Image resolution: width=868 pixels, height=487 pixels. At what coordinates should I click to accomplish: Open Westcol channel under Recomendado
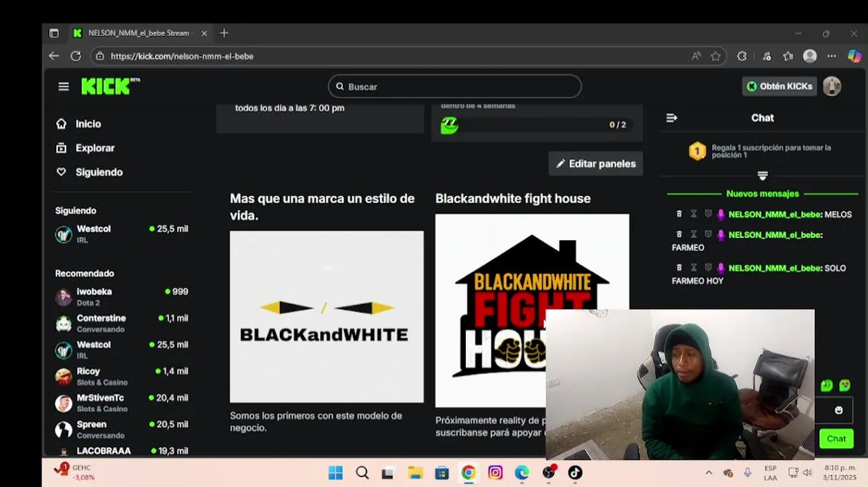click(122, 350)
